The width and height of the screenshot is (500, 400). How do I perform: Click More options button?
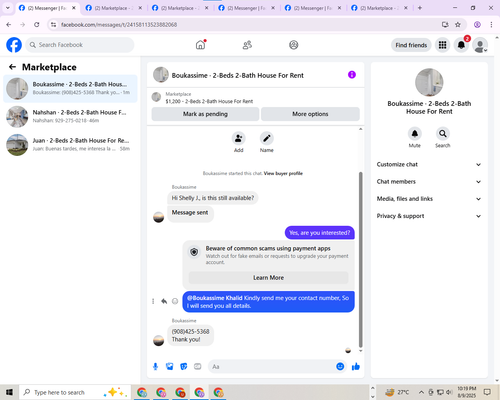310,114
